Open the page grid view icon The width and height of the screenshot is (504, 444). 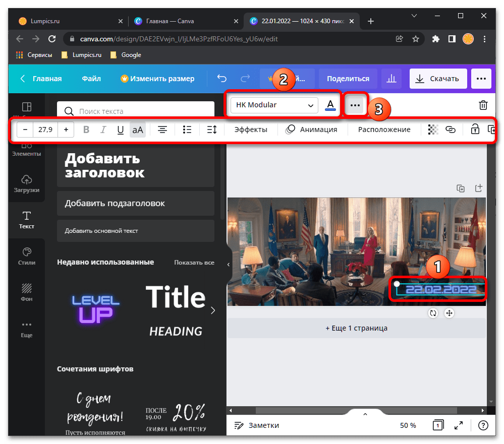click(x=438, y=425)
